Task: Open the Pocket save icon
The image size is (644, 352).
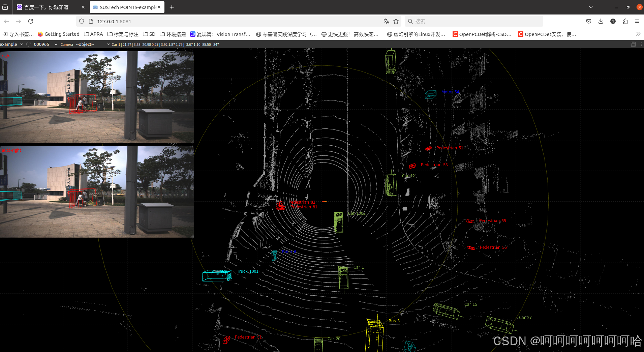Action: pyautogui.click(x=589, y=21)
